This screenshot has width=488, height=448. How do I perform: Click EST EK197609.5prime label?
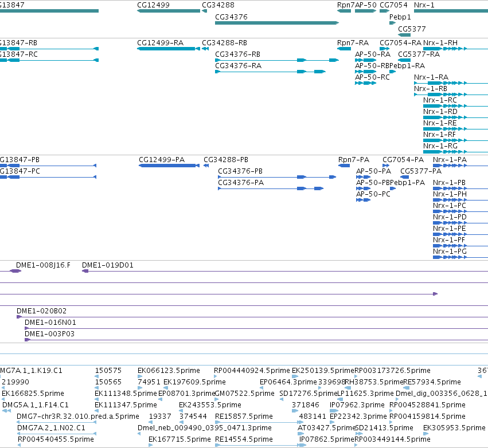coord(194,382)
